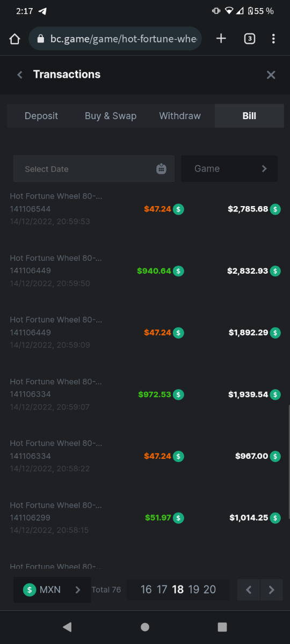Switch to the Withdraw tab
The height and width of the screenshot is (644, 290).
pyautogui.click(x=180, y=116)
